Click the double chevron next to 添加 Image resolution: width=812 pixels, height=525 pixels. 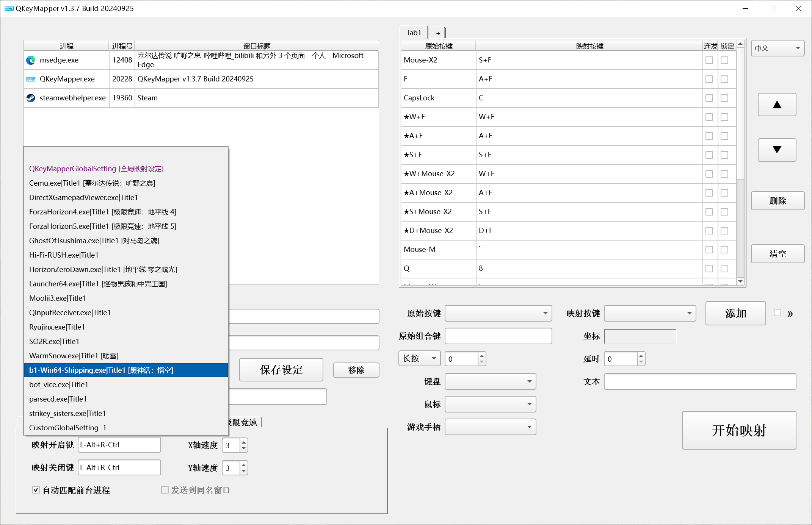(x=790, y=314)
